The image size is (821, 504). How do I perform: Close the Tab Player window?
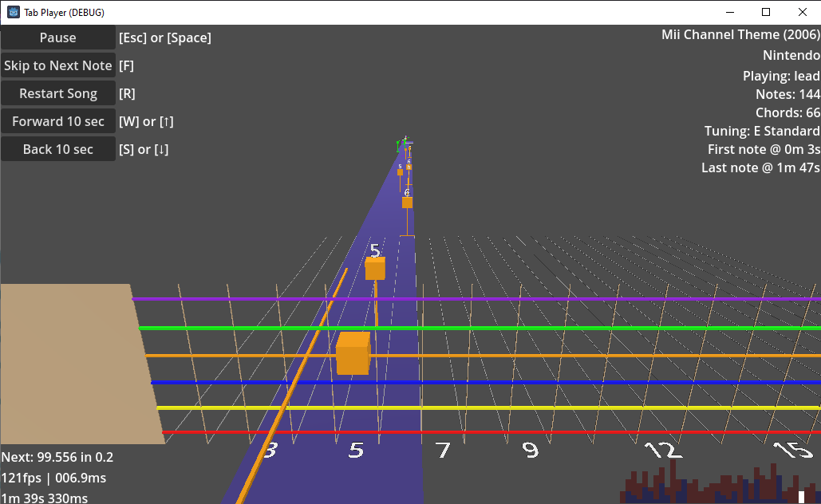click(x=802, y=12)
